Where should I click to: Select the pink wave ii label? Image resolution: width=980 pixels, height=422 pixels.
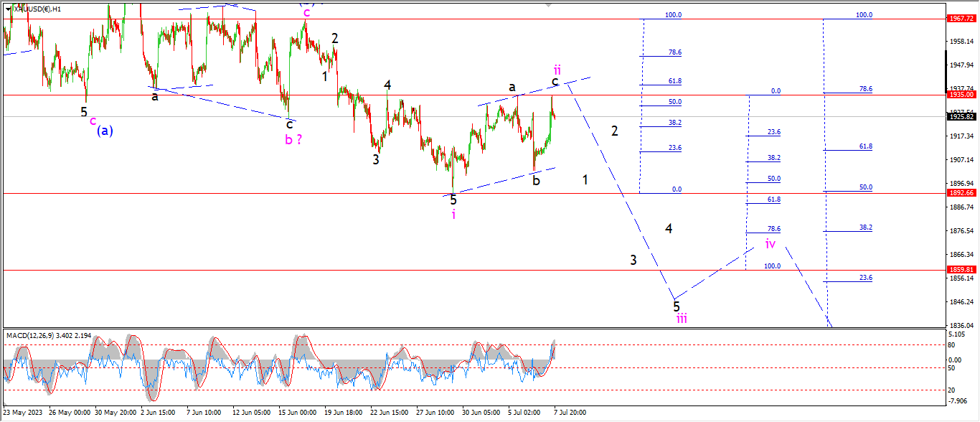[x=557, y=69]
